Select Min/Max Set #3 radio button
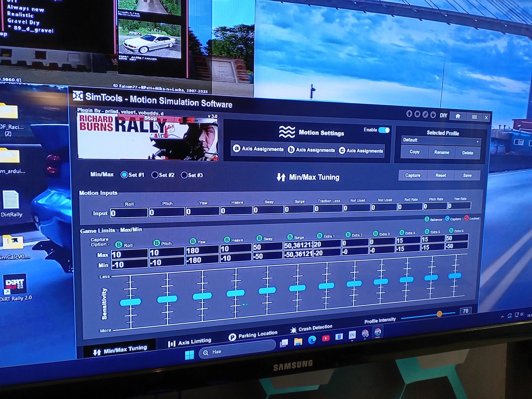Image resolution: width=532 pixels, height=399 pixels. [184, 175]
